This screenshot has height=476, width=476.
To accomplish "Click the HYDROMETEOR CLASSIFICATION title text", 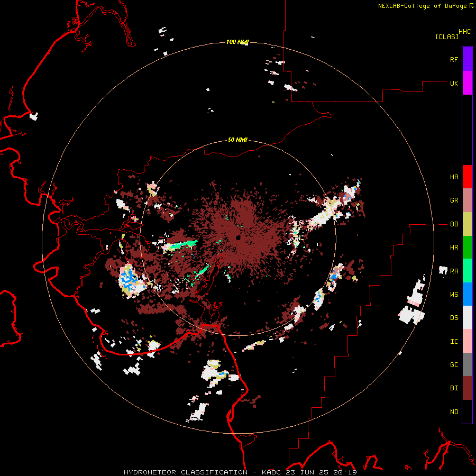I will pos(186,472).
